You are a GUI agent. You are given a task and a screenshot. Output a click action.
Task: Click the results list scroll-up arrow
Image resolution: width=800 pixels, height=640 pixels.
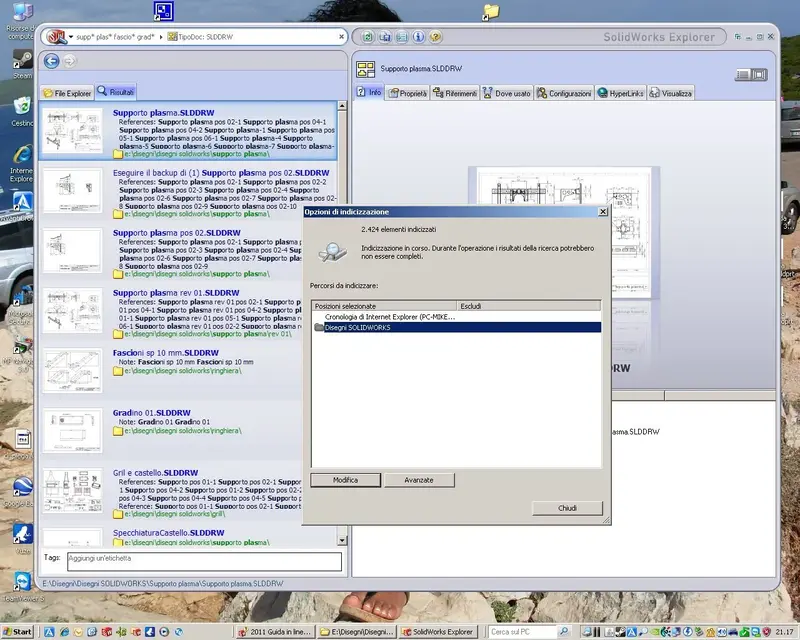coord(342,106)
